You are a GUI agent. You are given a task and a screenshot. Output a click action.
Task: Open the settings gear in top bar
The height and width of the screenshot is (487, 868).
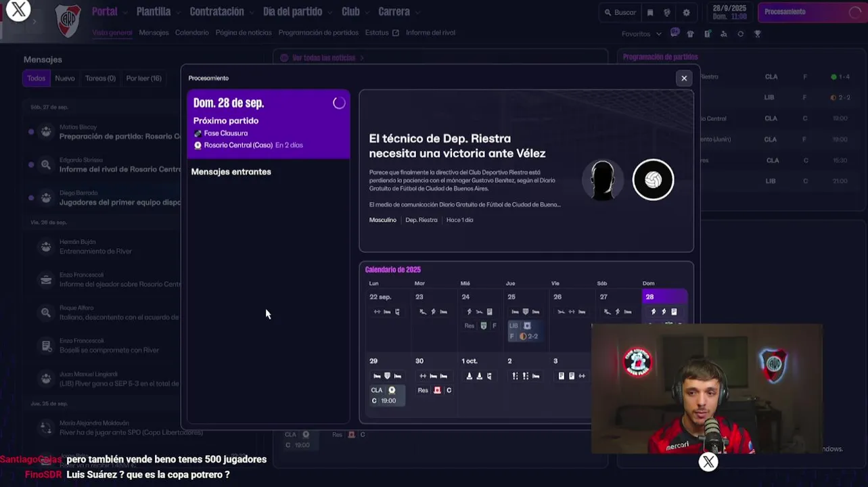coord(686,12)
